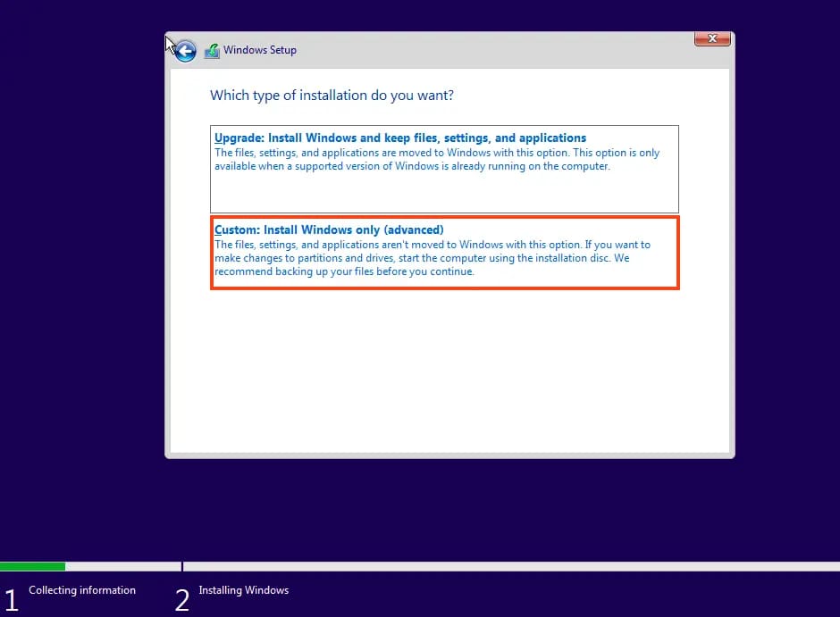Click the step number 2 indicator
The image size is (840, 617).
point(182,599)
